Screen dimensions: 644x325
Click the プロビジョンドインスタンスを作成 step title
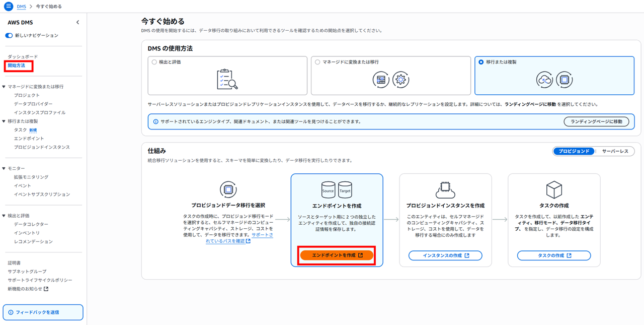point(445,206)
